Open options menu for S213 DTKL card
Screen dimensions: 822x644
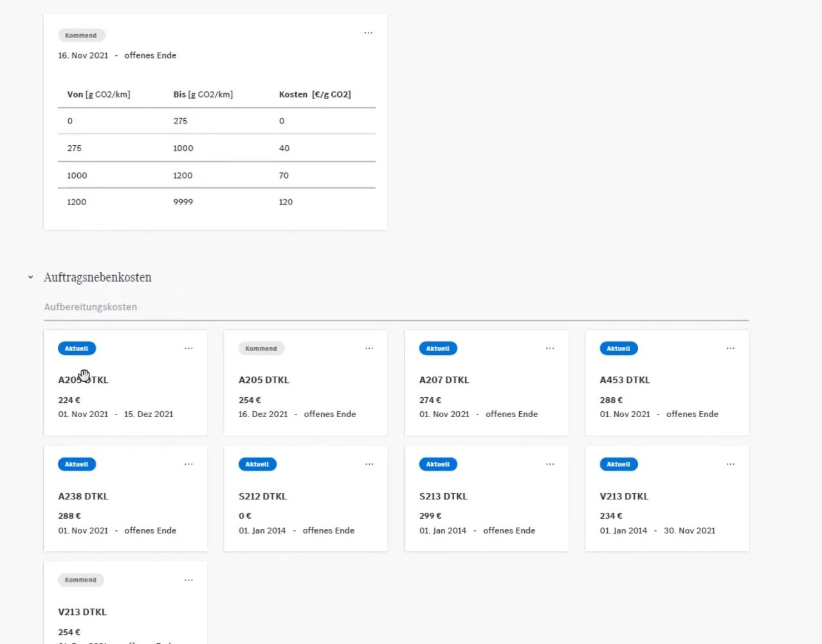(x=550, y=464)
